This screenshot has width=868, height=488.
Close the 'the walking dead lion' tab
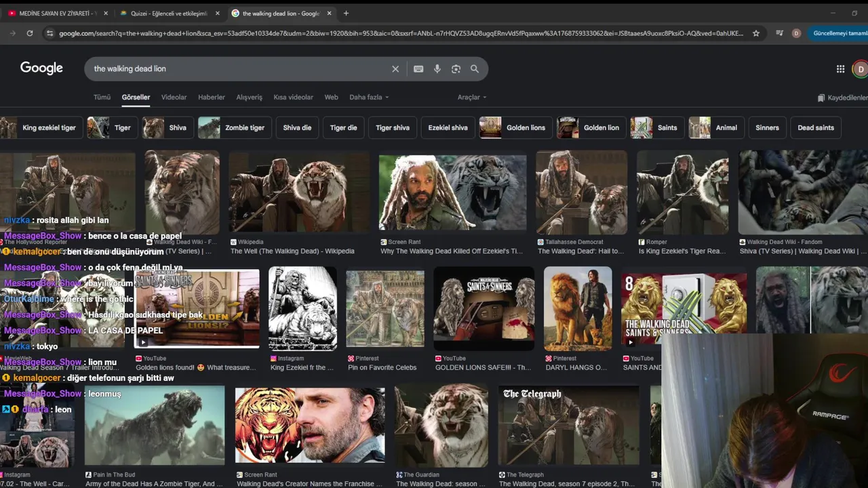coord(330,13)
